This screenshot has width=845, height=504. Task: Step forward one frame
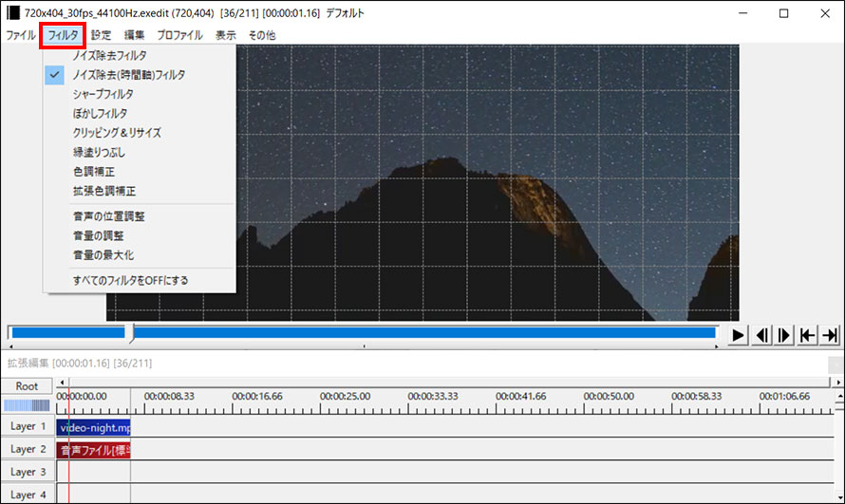click(784, 335)
